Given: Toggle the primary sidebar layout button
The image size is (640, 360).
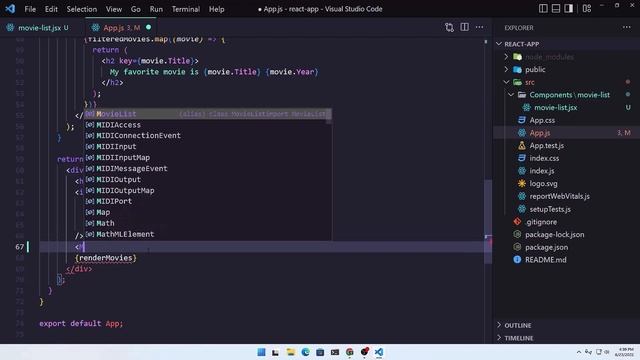Looking at the screenshot, I should (x=543, y=9).
